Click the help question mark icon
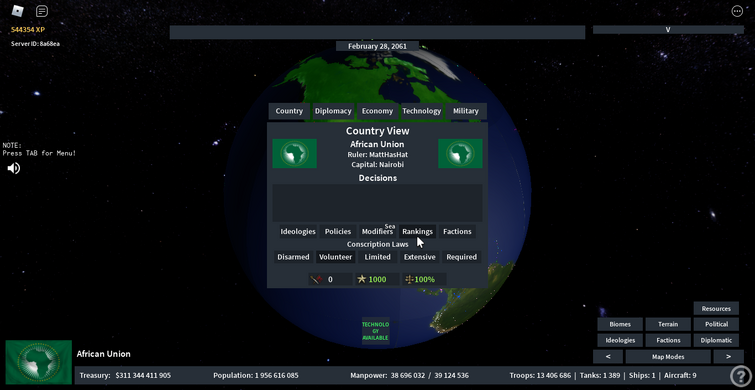The height and width of the screenshot is (390, 755). [740, 376]
